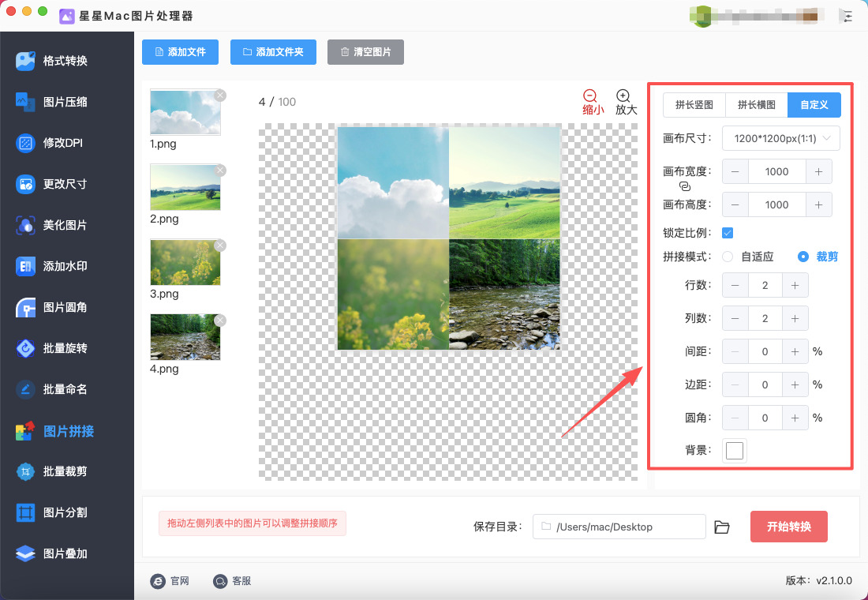This screenshot has width=868, height=600.
Task: Switch to the 拼长横图 tab
Action: pyautogui.click(x=756, y=105)
